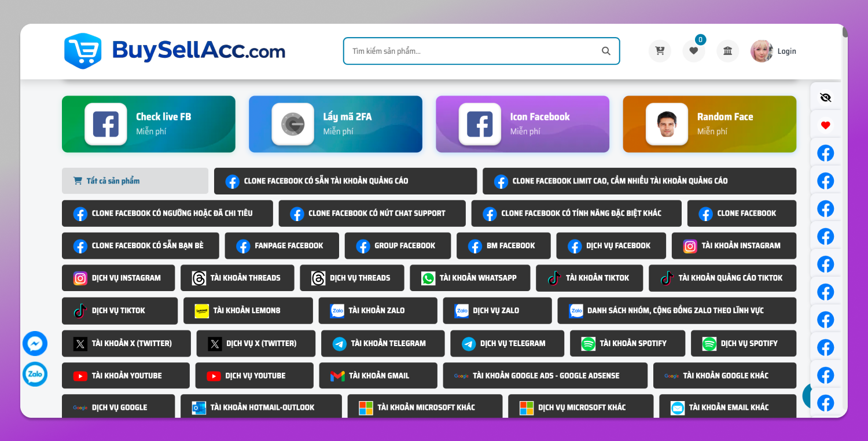Click the Tìm kiếm sản phẩm search field
Viewport: 868px width, 441px height.
pos(481,51)
